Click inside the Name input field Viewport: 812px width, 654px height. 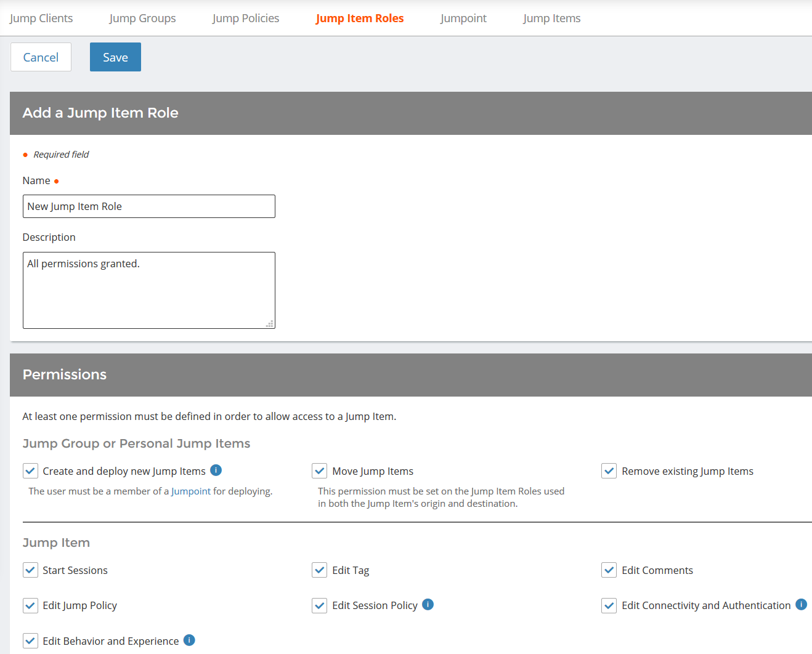148,206
